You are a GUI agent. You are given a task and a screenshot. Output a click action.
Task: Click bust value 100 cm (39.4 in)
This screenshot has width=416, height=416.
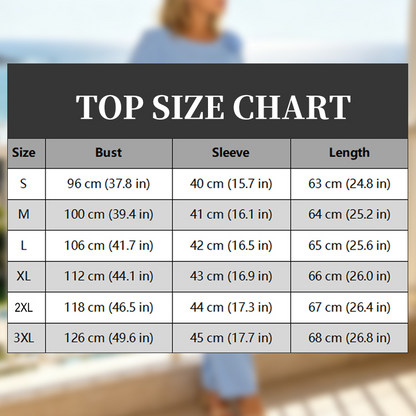coord(109,214)
